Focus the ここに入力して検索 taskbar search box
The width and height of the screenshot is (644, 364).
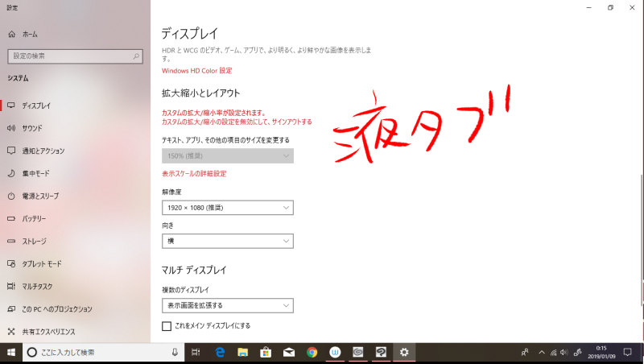click(103, 352)
